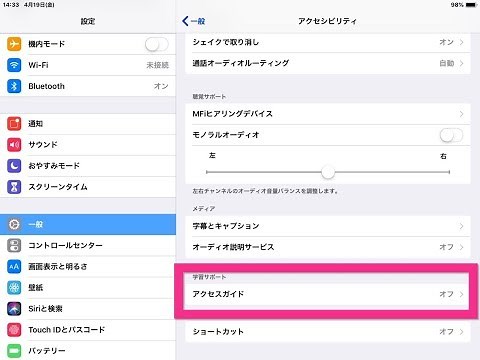480x360 pixels.
Task: Open 字幕とキャプション setting row
Action: [x=328, y=226]
